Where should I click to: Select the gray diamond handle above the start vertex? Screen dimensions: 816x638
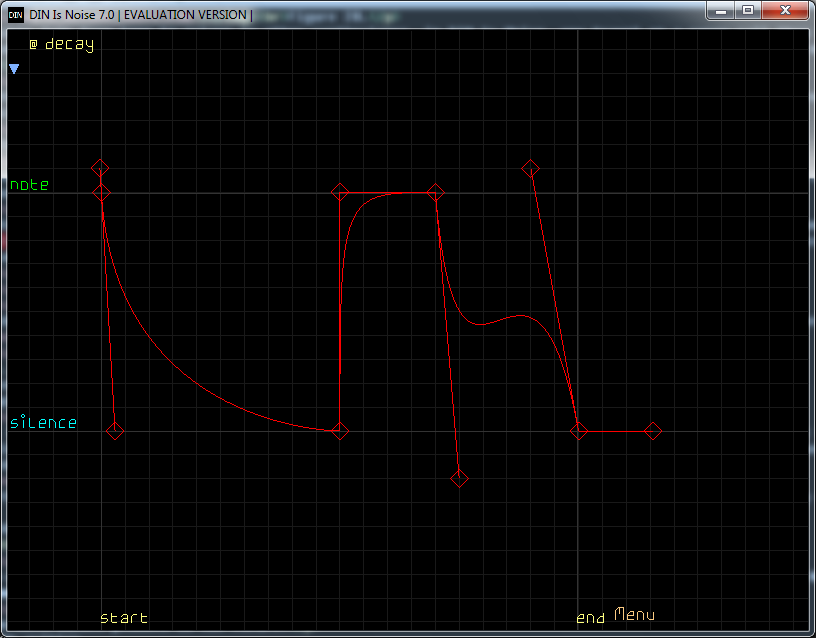pyautogui.click(x=100, y=168)
